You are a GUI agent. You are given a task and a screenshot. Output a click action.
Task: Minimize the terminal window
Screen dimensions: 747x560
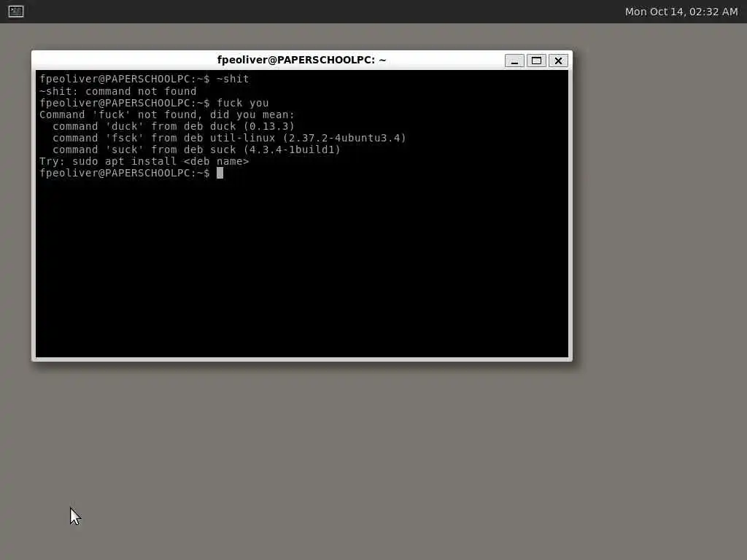coord(514,61)
